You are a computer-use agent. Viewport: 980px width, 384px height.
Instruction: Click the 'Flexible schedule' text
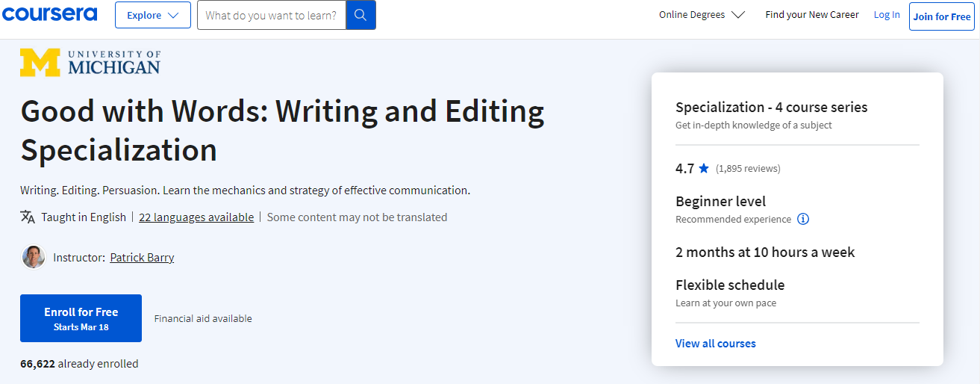pyautogui.click(x=730, y=285)
